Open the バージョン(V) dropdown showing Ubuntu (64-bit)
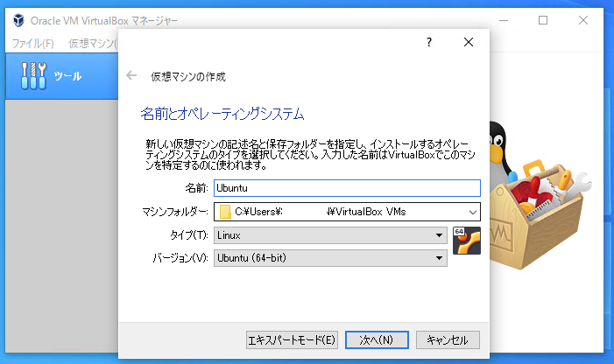Viewport: 614px width, 364px height. (330, 258)
